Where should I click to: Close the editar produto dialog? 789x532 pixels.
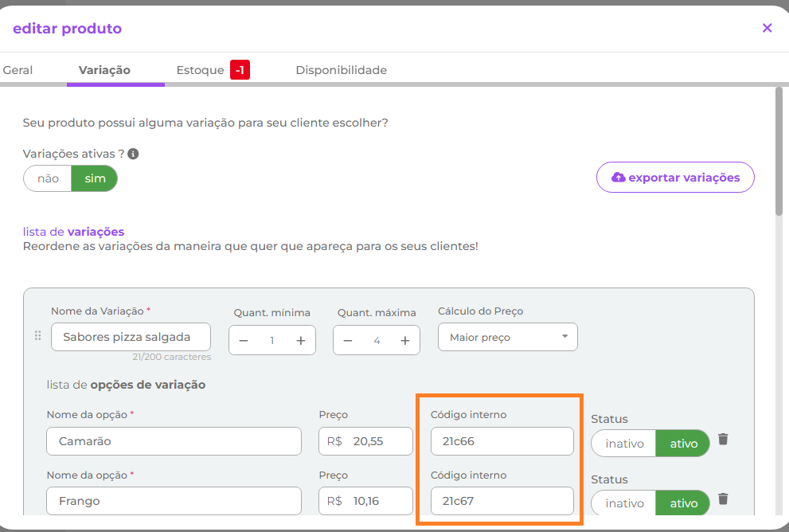coord(767,28)
